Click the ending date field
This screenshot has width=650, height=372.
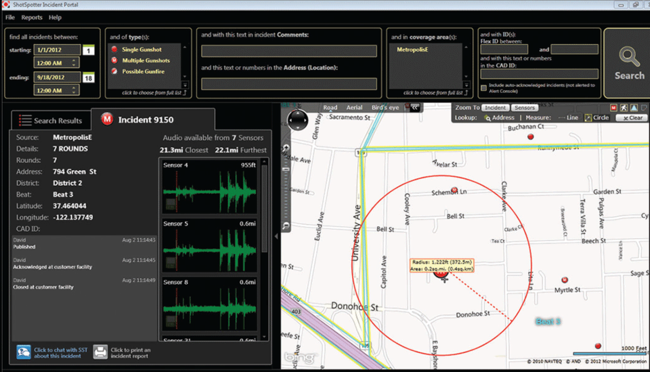[x=57, y=77]
